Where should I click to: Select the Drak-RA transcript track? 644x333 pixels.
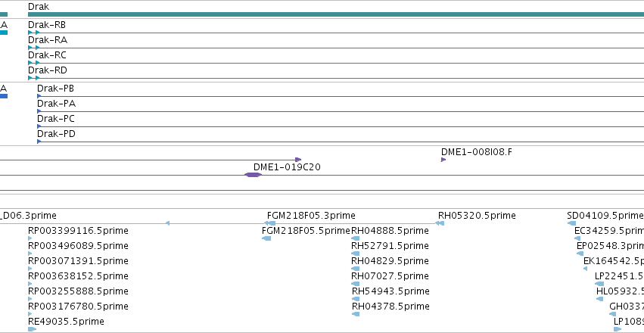coord(336,48)
